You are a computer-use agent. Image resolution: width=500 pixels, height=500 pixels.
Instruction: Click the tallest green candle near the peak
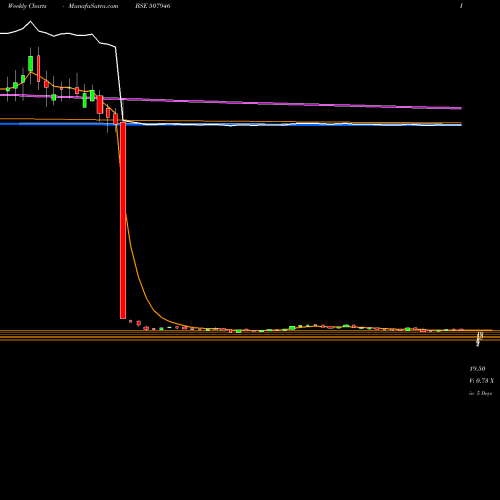[x=31, y=63]
